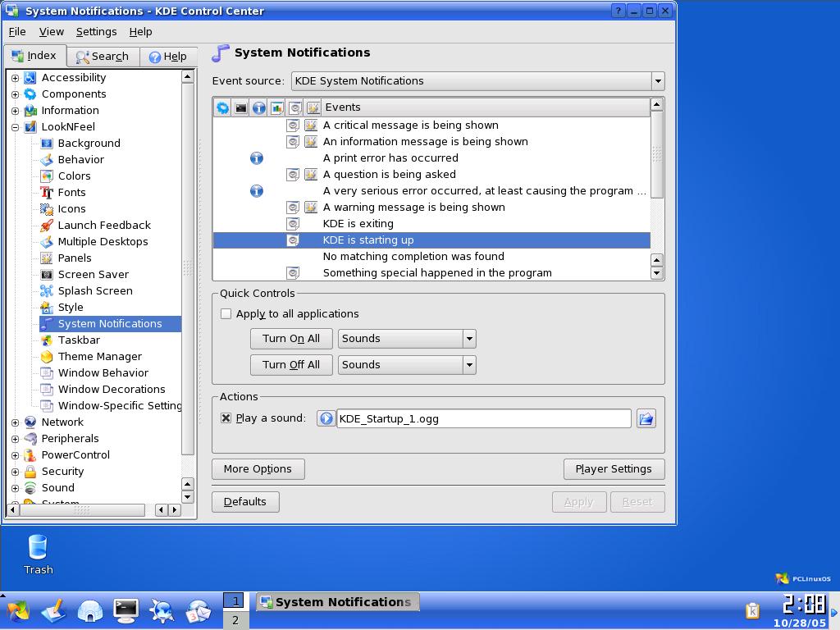
Task: Toggle sound icon for warning message event
Action: click(x=293, y=208)
